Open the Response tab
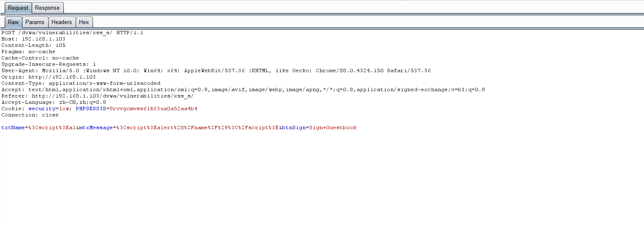This screenshot has width=644, height=228. pos(47,8)
